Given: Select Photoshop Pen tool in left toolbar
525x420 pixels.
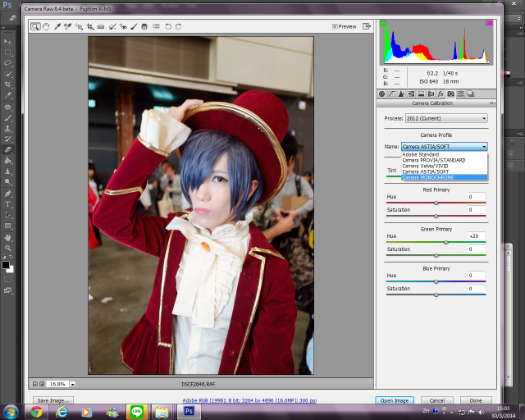Looking at the screenshot, I should 7,194.
